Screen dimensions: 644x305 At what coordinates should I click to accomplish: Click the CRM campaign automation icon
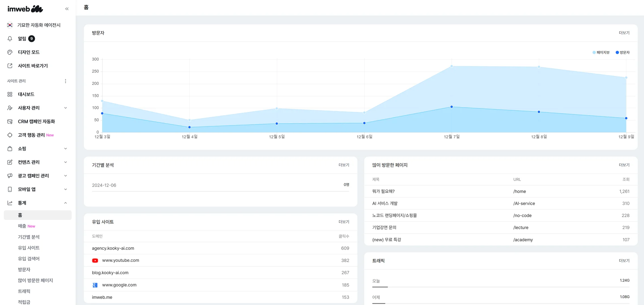tap(10, 122)
